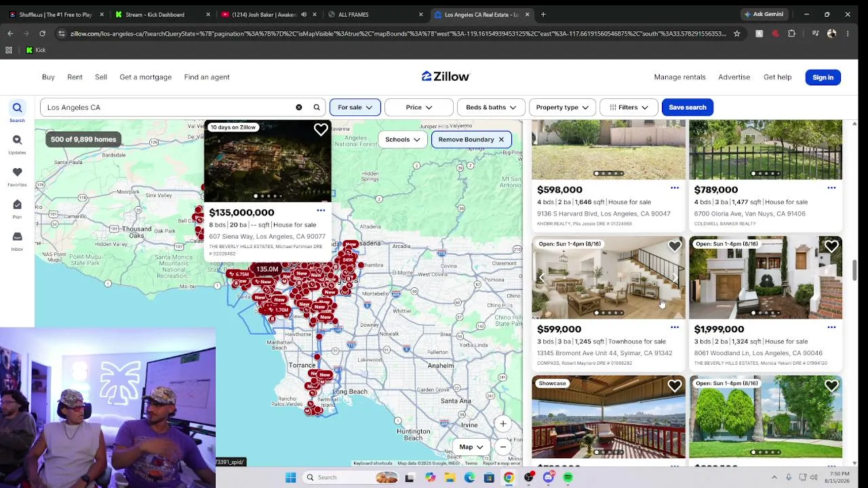Open the Windows Start menu
Image resolution: width=868 pixels, height=488 pixels.
click(290, 477)
